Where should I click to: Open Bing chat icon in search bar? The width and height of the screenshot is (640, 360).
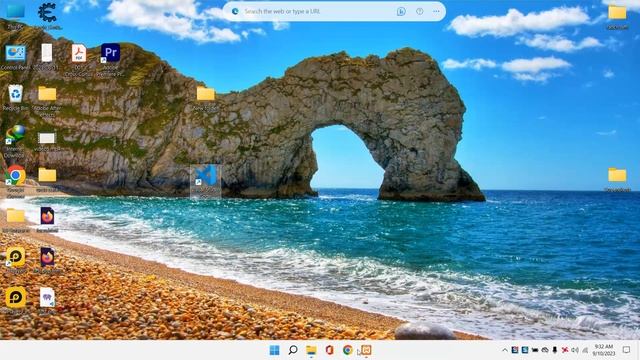401,11
